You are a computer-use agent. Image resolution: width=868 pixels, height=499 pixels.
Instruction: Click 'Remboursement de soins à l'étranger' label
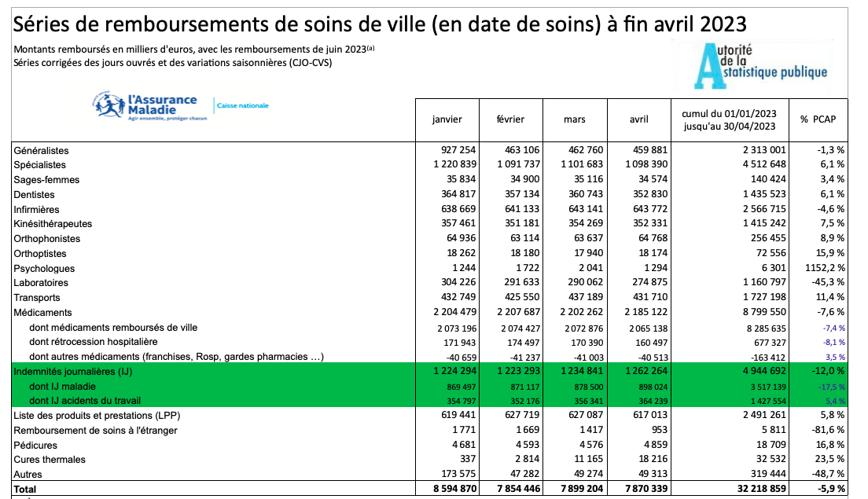tap(95, 431)
